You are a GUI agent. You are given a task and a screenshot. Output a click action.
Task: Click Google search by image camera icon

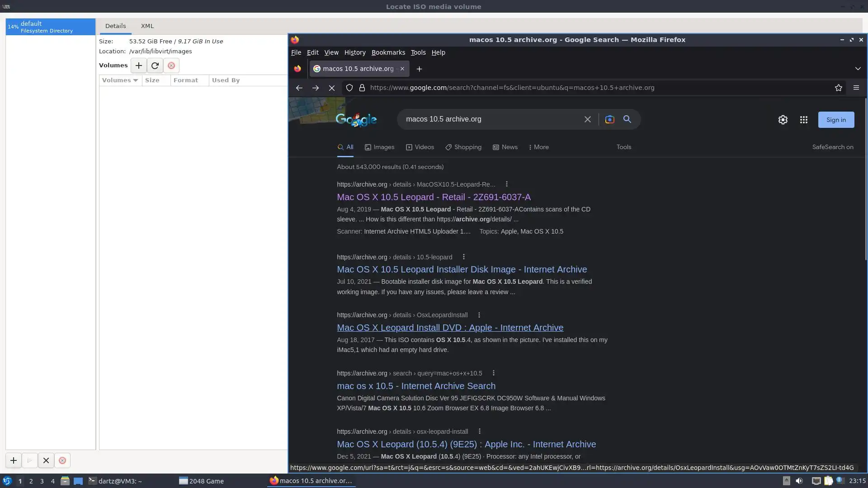pos(609,119)
